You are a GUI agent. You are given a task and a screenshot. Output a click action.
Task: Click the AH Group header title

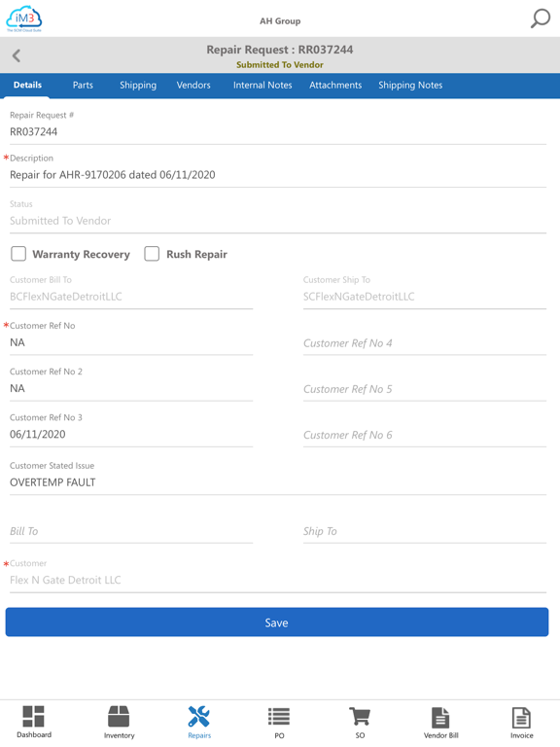280,21
